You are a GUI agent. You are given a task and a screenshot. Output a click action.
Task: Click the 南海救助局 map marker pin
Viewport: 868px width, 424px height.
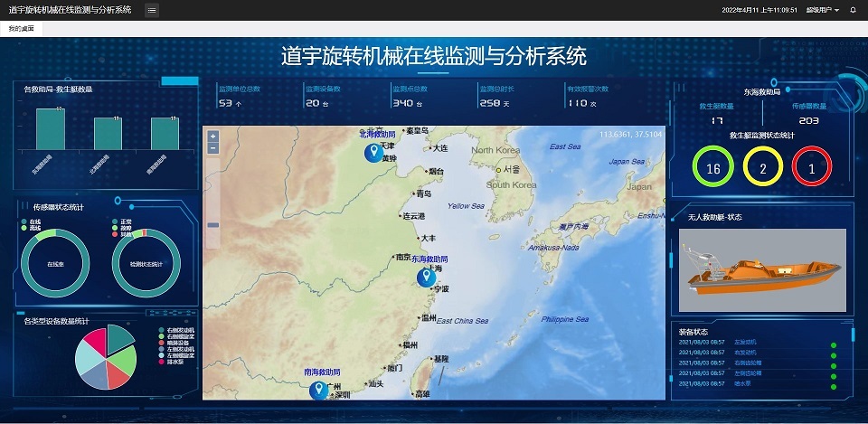(x=318, y=390)
